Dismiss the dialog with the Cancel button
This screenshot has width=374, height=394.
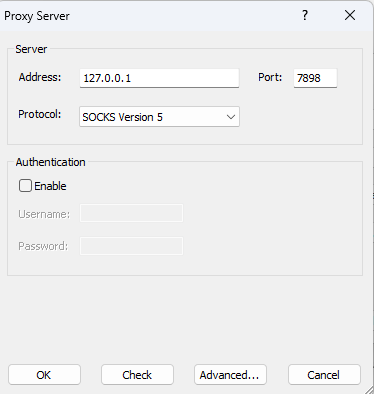(324, 375)
